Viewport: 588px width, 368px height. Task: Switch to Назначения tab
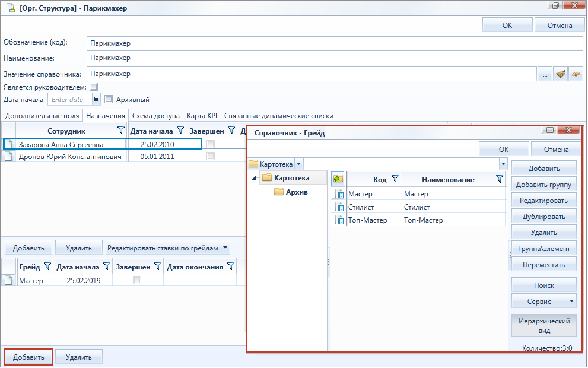tap(106, 116)
